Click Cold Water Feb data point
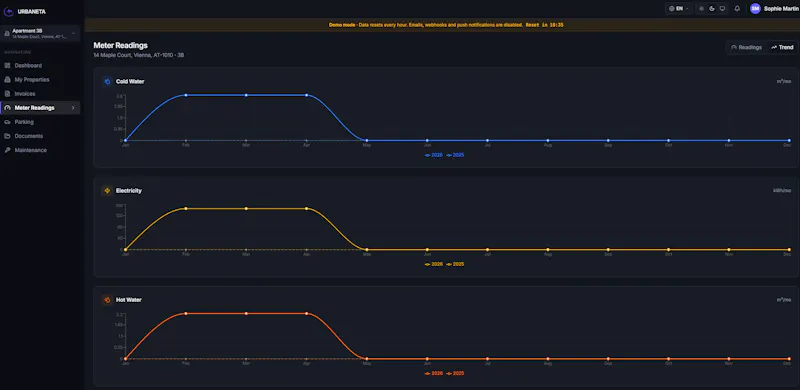 [x=186, y=95]
